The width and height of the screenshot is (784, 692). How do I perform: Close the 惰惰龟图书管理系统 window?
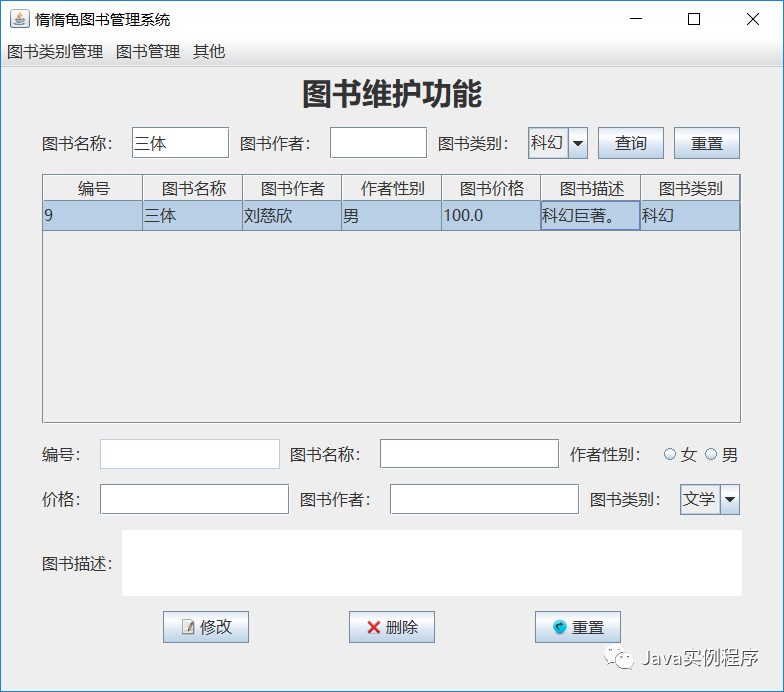coord(752,19)
